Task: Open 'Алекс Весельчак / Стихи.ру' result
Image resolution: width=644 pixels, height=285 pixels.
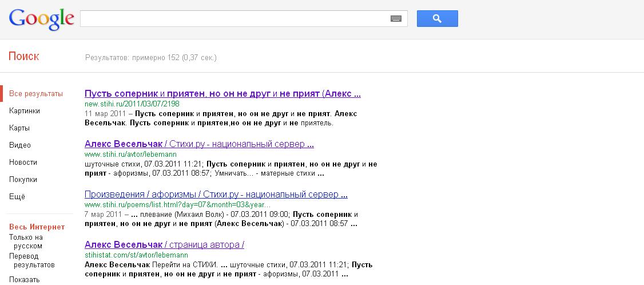Action: (199, 144)
